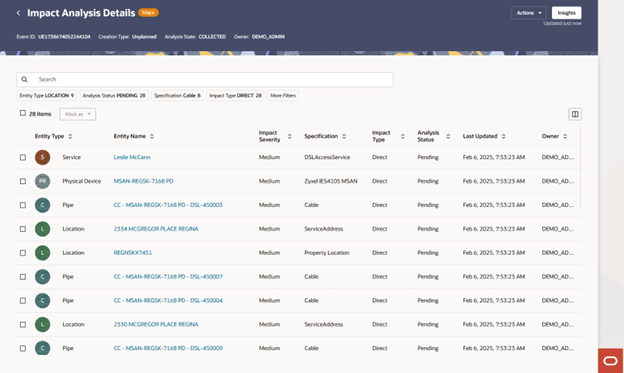
Task: Open CC - MSAN-REGSK-7168 PD - DSL-450009 link
Action: click(168, 348)
